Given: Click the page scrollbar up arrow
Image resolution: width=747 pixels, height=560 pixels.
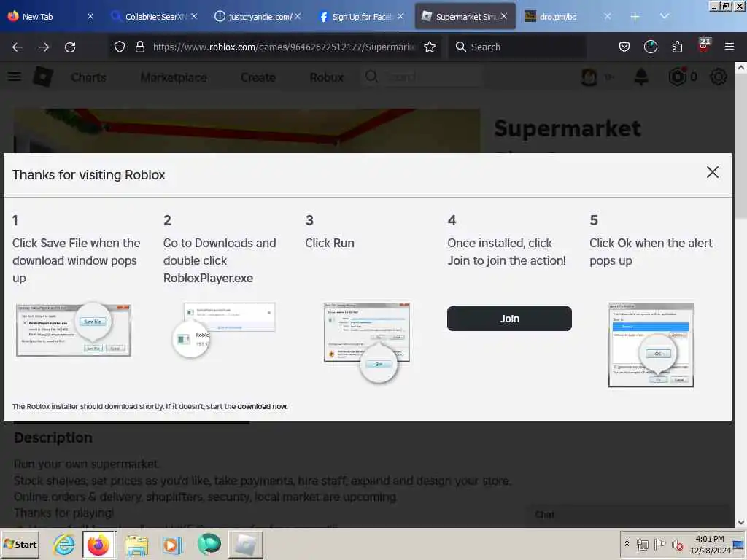Looking at the screenshot, I should click(x=741, y=68).
